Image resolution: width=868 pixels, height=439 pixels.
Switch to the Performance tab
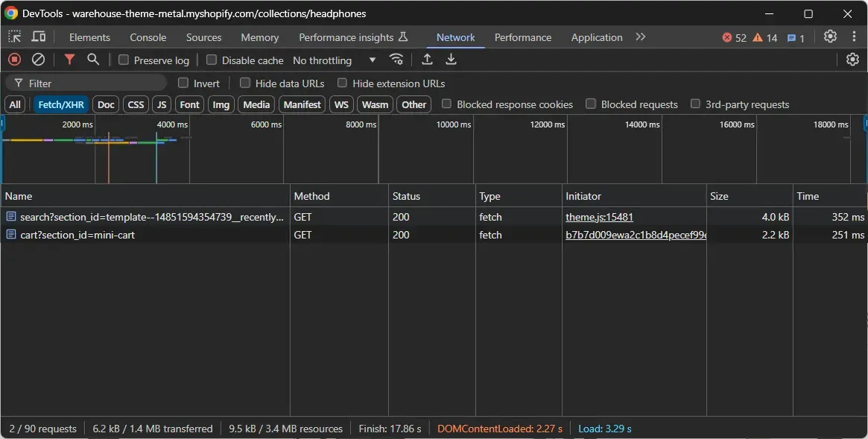tap(522, 37)
